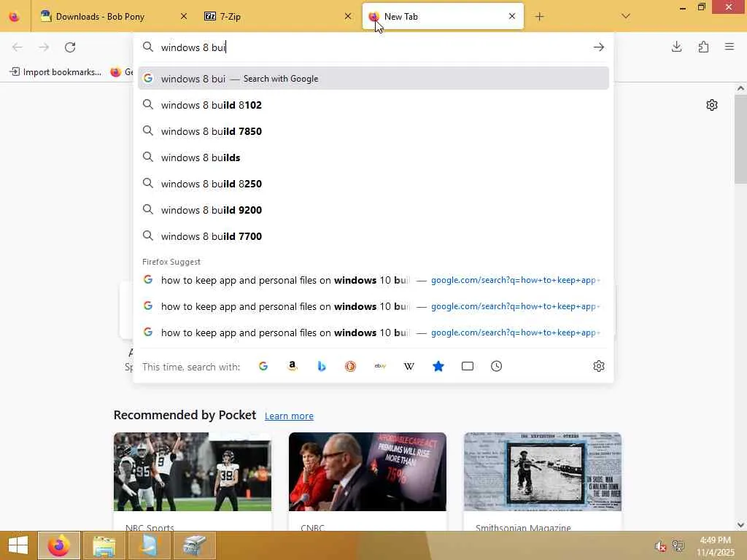Viewport: 747px width, 560px height.
Task: Click the muted volume tray icon
Action: 659,546
